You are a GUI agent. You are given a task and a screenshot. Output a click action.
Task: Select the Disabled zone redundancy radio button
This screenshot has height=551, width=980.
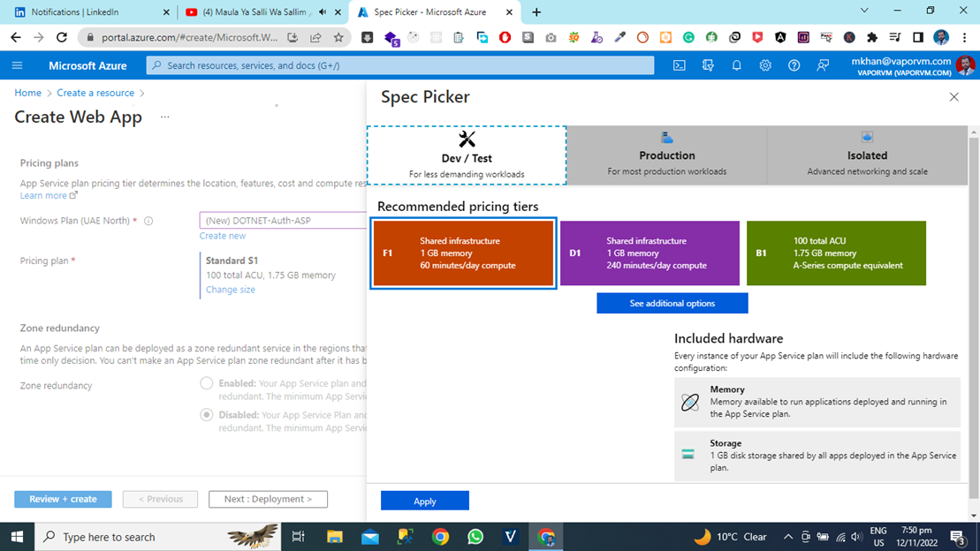tap(206, 415)
